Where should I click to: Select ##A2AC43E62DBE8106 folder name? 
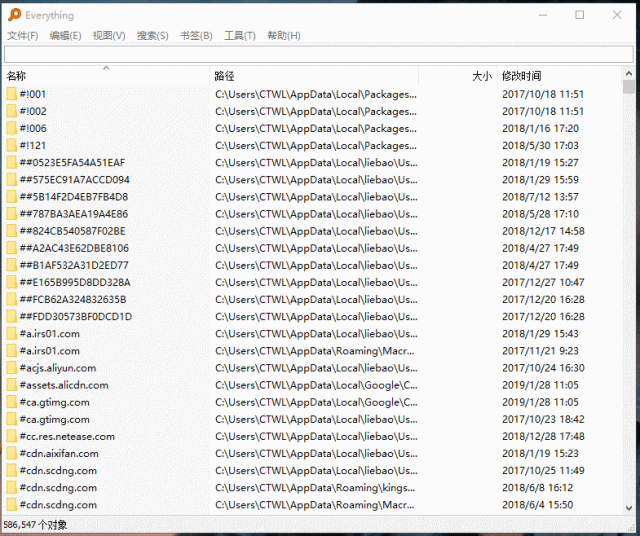point(74,248)
